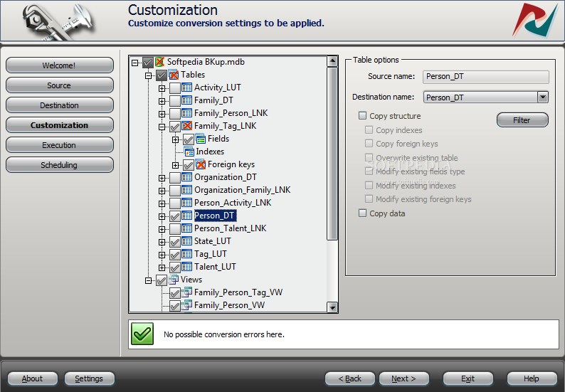Click the About button
The width and height of the screenshot is (565, 392).
pos(33,378)
